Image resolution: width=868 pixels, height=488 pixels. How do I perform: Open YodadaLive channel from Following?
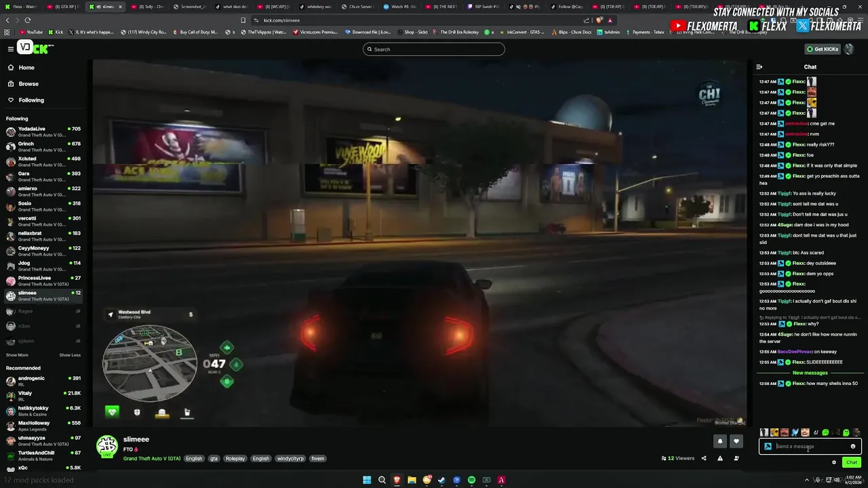43,131
